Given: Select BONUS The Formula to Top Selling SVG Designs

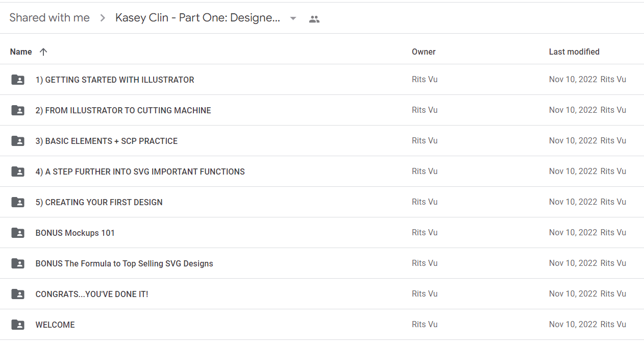Looking at the screenshot, I should click(x=124, y=263).
